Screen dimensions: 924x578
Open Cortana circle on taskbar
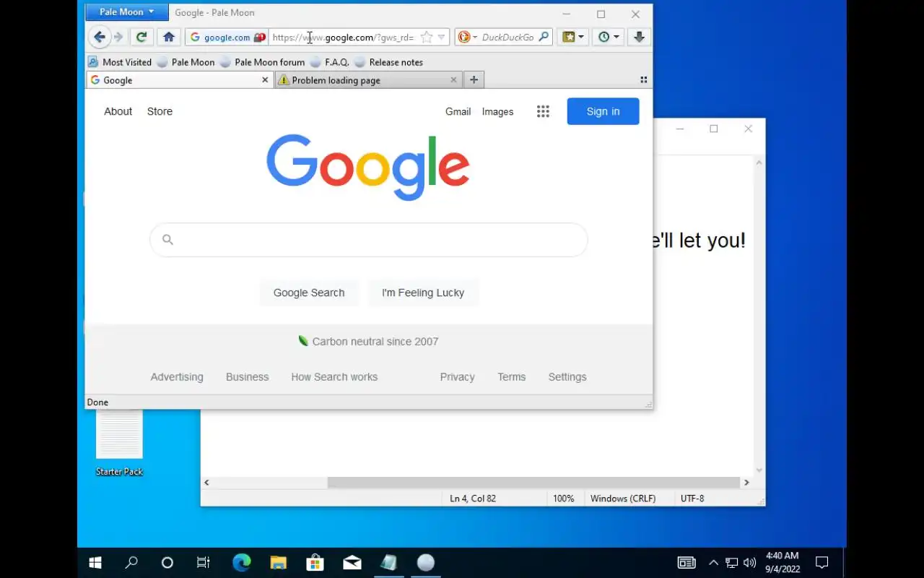tap(167, 563)
